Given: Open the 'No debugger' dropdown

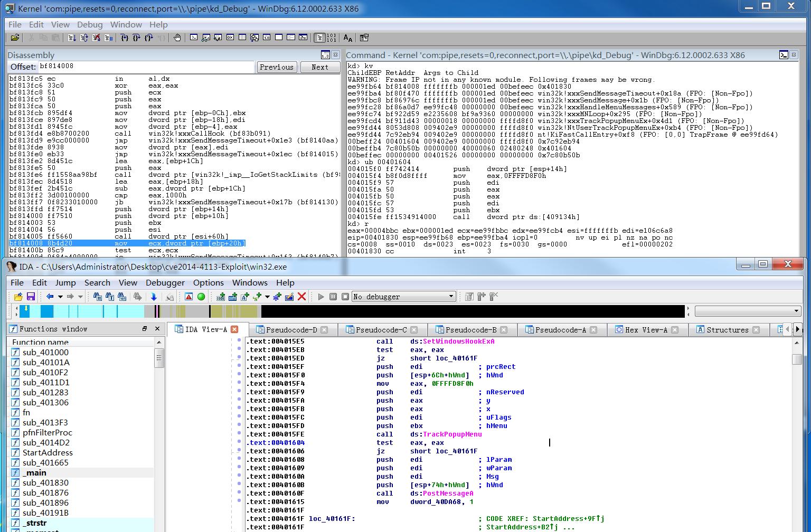Looking at the screenshot, I should point(451,297).
